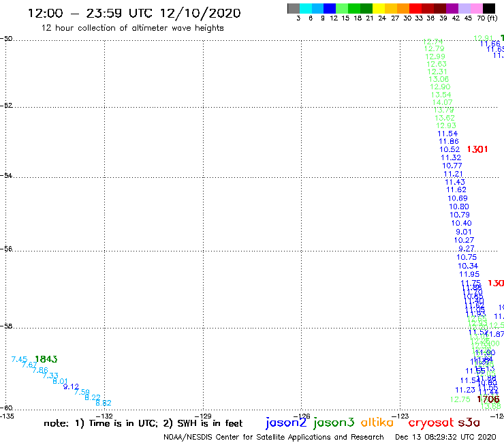The height and width of the screenshot is (443, 504).
Task: Click longitude axis label '-129'
Action: [203, 416]
